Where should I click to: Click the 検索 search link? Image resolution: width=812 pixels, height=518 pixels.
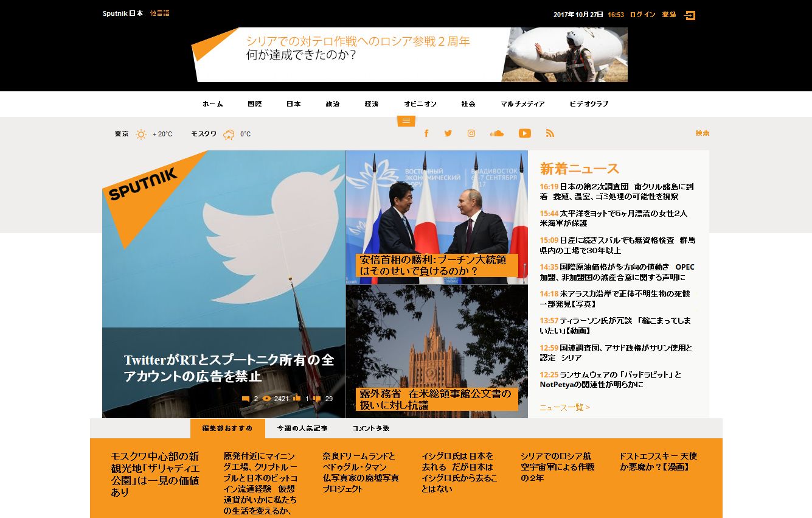[703, 133]
